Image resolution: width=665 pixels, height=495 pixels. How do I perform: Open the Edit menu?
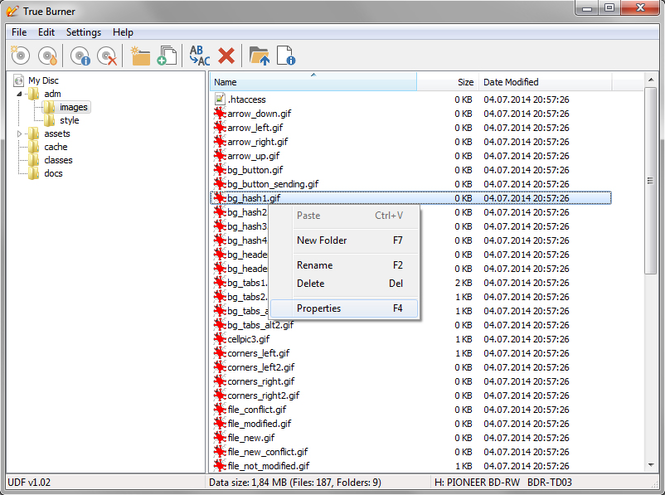tap(46, 32)
